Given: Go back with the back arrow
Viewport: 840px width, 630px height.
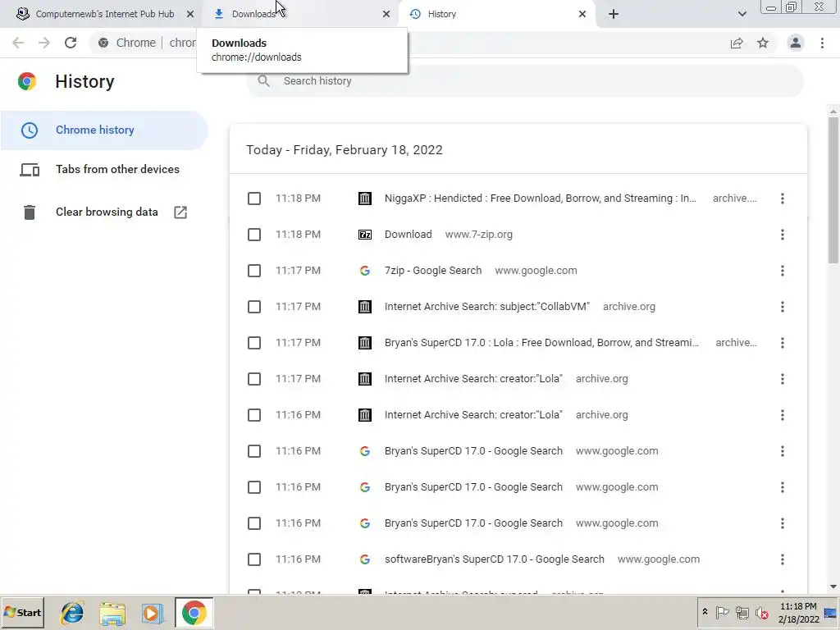Looking at the screenshot, I should point(18,43).
